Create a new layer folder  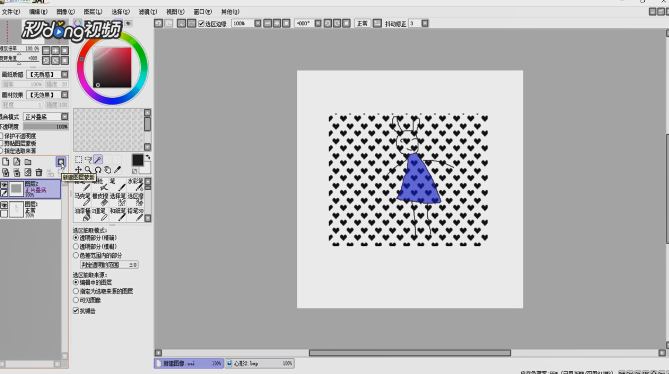tap(28, 162)
